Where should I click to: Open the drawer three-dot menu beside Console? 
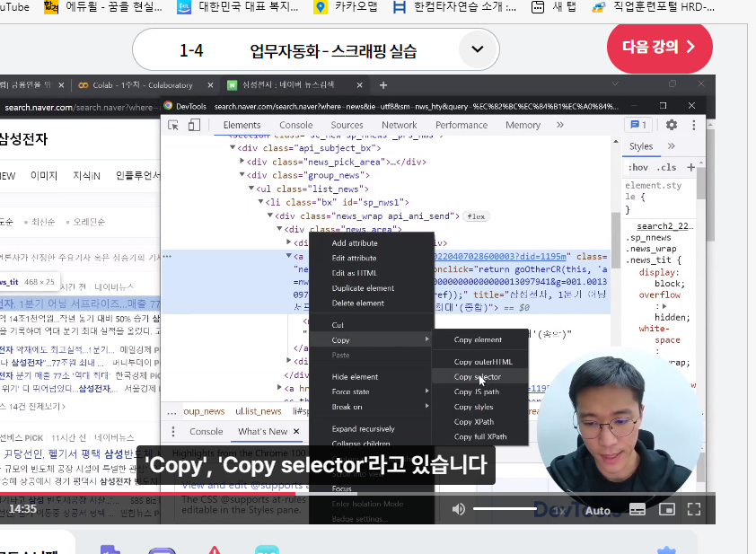(x=173, y=432)
